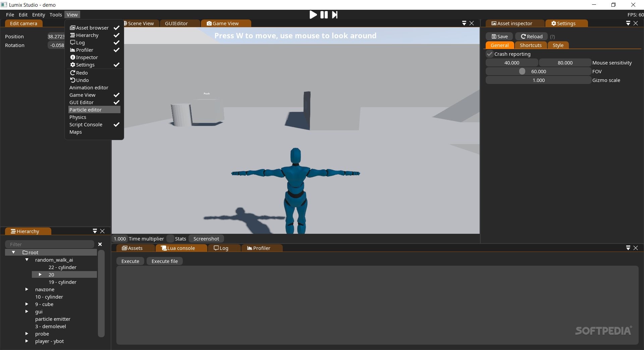Collapse the random_walk_ai node
The width and height of the screenshot is (644, 350).
(27, 260)
